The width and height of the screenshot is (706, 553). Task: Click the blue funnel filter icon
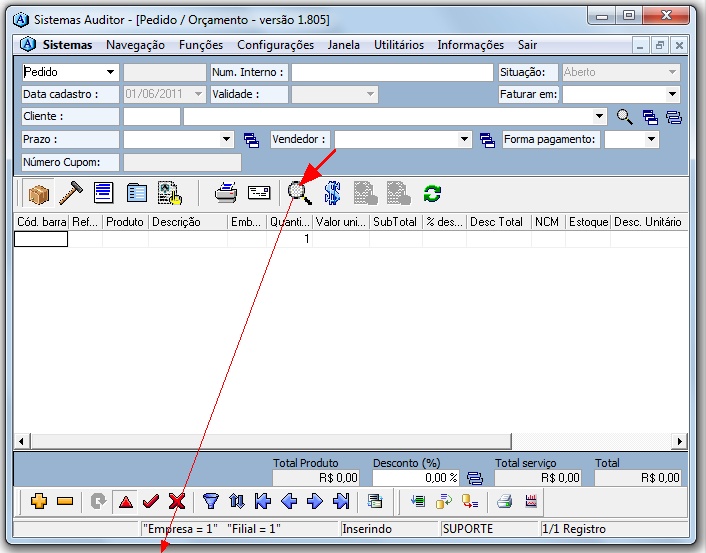coord(211,501)
